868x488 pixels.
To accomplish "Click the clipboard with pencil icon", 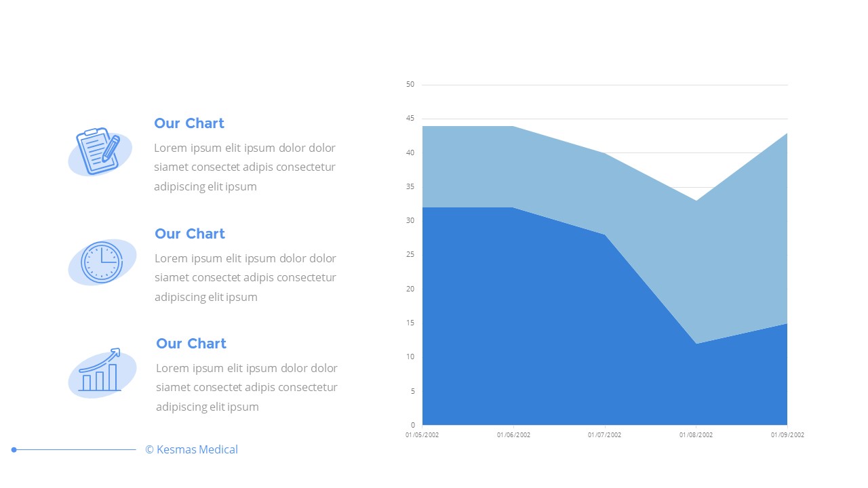I will pyautogui.click(x=99, y=151).
